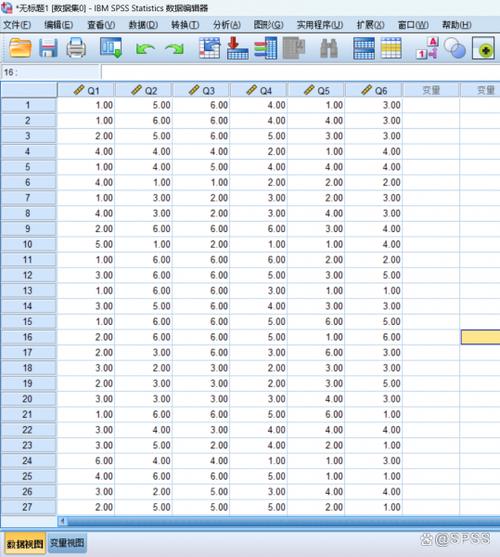500x557 pixels.
Task: Click the horizontal scrollbar left arrow
Action: (x=62, y=521)
